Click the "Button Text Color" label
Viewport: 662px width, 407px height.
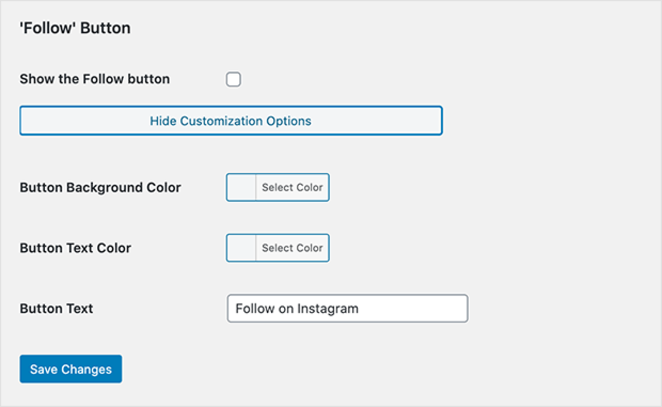click(75, 248)
